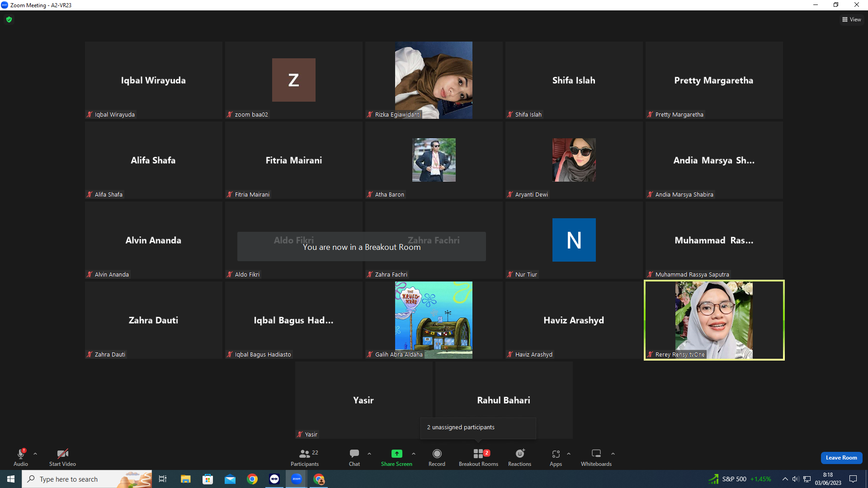Select the Muhammad Rassya Saputra name label
Screen dimensions: 868x488
click(x=692, y=274)
